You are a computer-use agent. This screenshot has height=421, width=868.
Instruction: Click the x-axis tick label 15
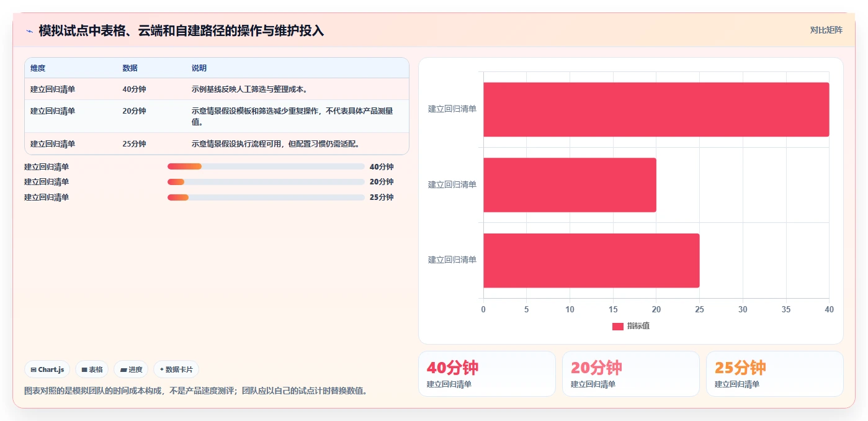[613, 309]
